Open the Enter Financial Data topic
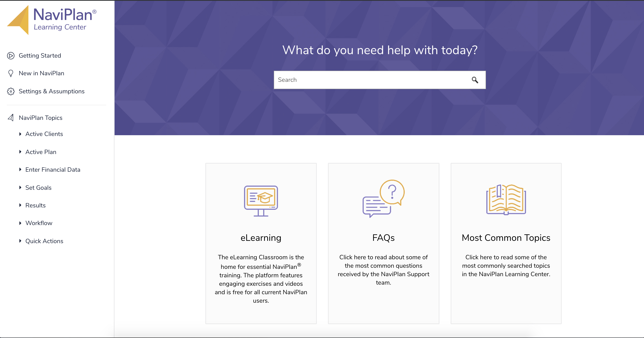This screenshot has width=644, height=338. tap(53, 170)
